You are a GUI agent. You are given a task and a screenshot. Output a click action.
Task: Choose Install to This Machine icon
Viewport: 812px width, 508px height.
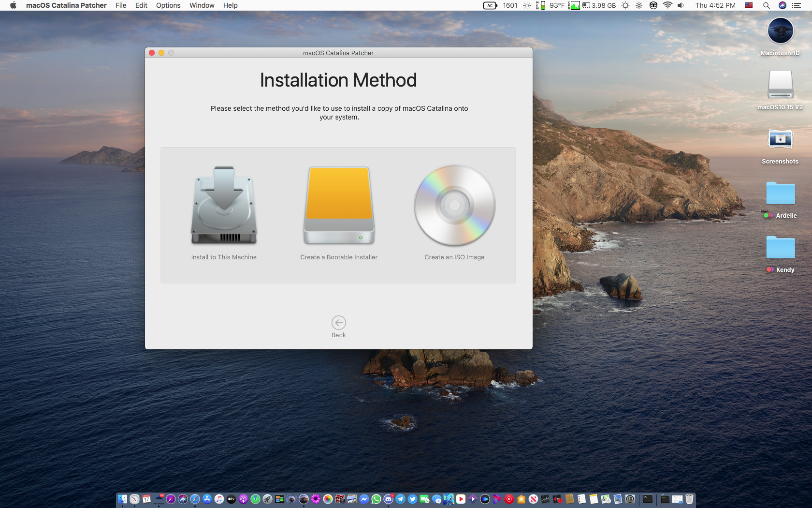coord(224,205)
